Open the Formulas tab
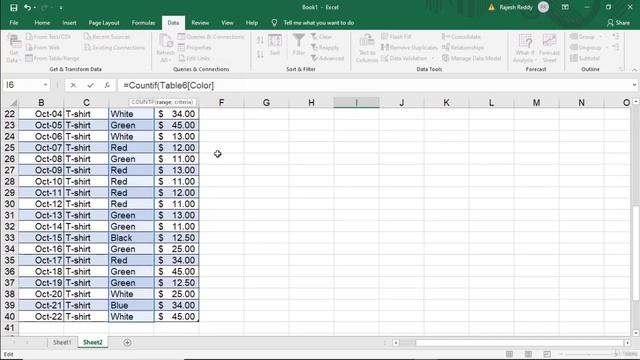 coord(143,23)
